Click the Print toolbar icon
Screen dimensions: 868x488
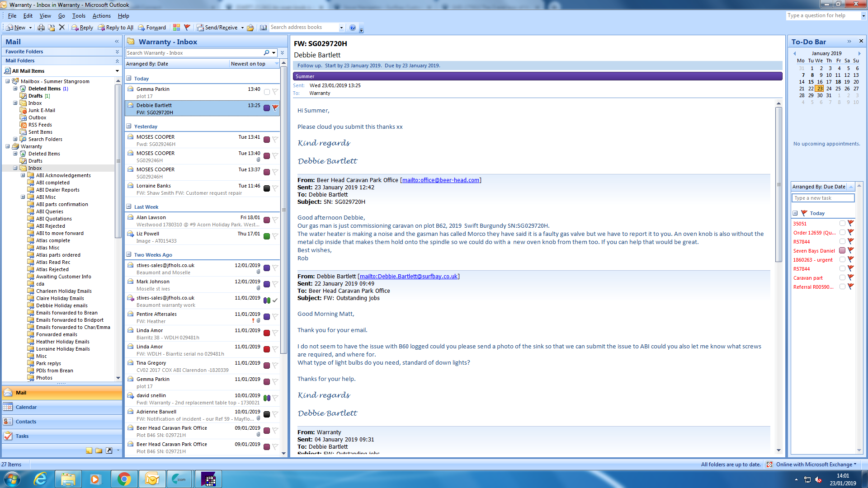41,28
